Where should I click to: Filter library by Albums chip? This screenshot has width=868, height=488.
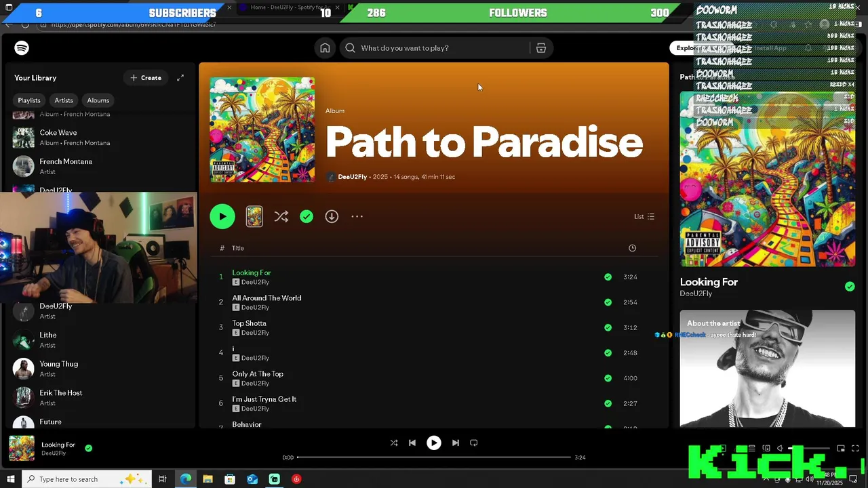[98, 100]
